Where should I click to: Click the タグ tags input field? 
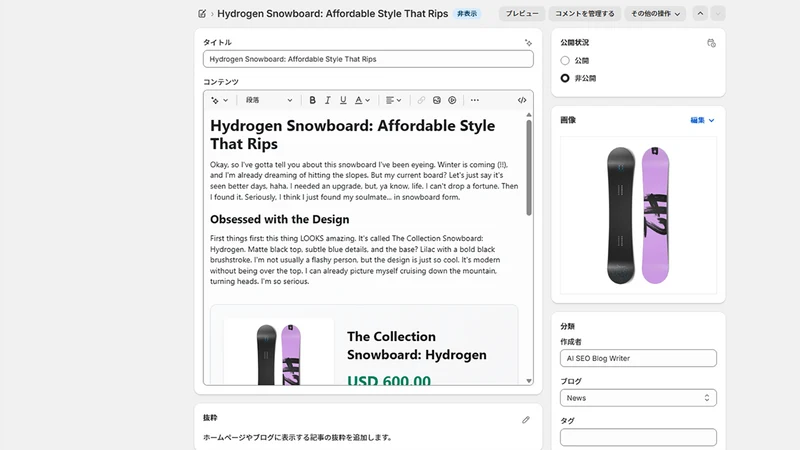point(638,437)
